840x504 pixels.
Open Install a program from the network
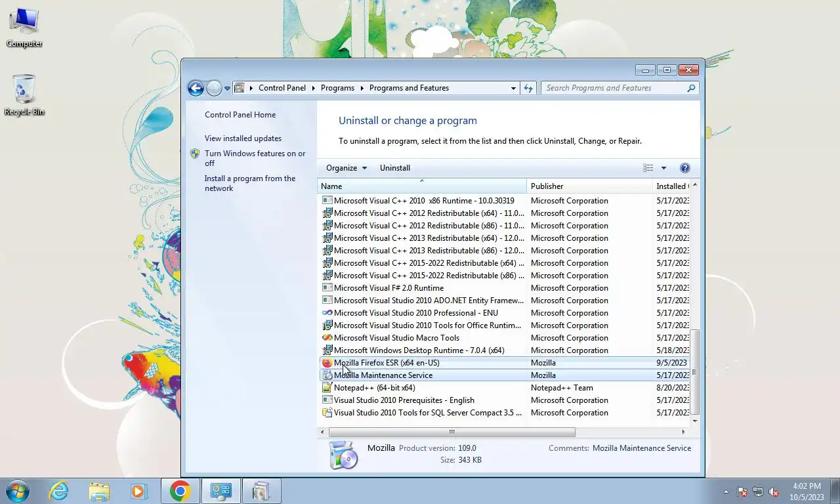pyautogui.click(x=250, y=183)
